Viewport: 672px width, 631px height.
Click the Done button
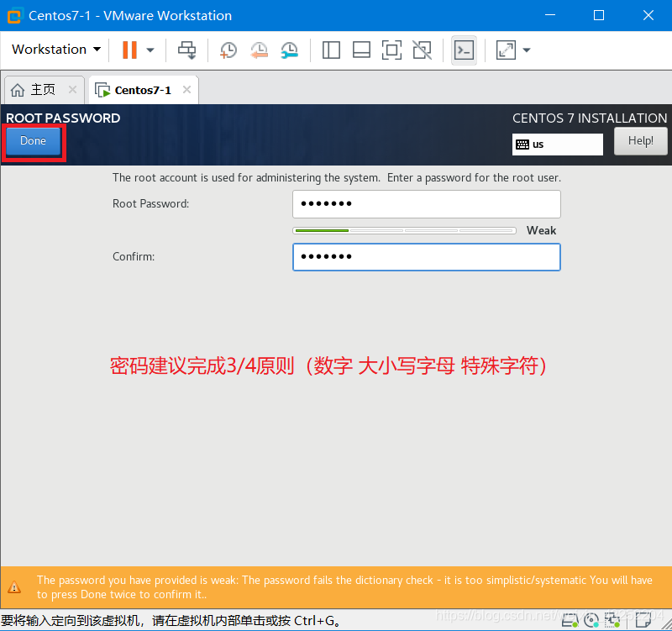click(x=33, y=141)
